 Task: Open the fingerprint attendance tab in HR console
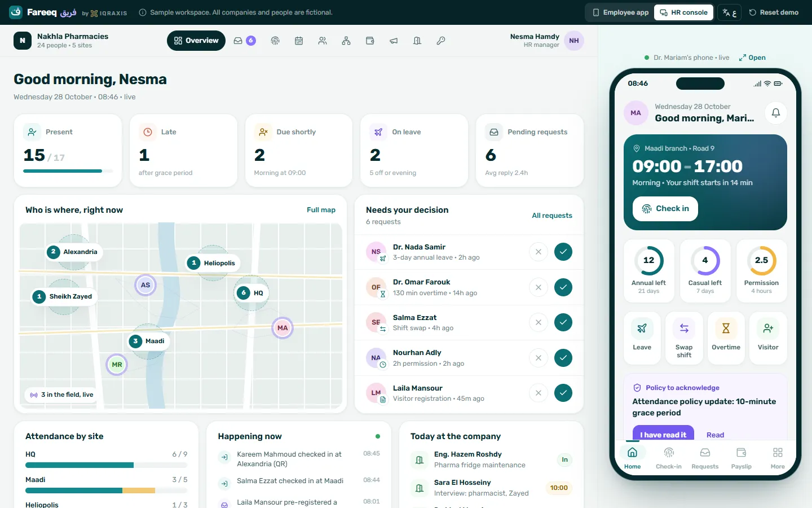tap(275, 41)
